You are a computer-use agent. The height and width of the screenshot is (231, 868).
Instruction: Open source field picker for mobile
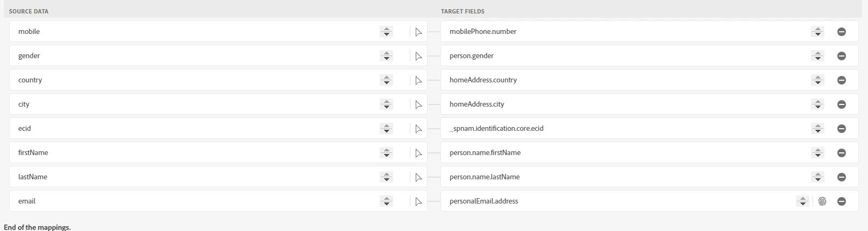418,32
